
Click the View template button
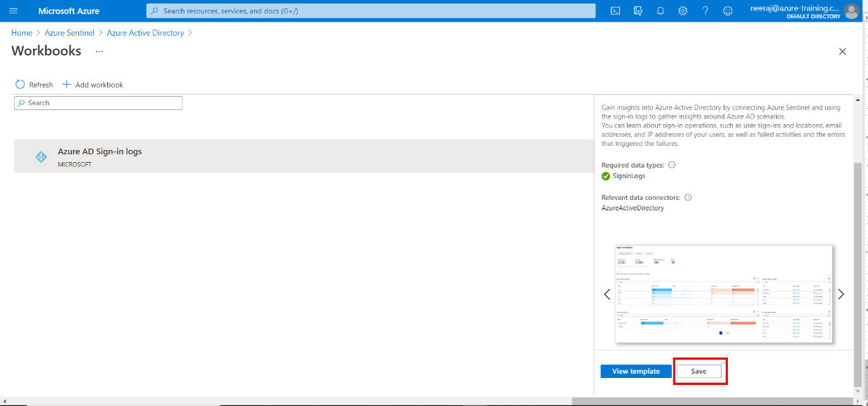636,372
